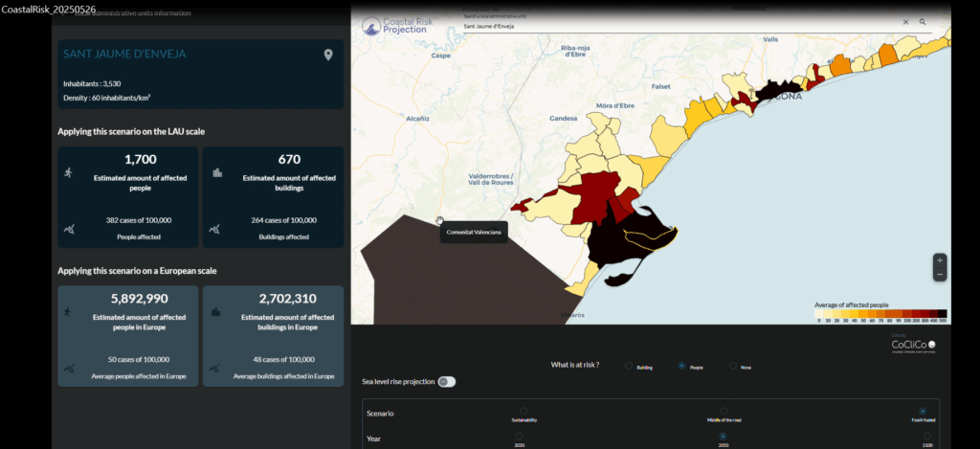980x449 pixels.
Task: Open the CoCliCo data provider link
Action: [913, 345]
